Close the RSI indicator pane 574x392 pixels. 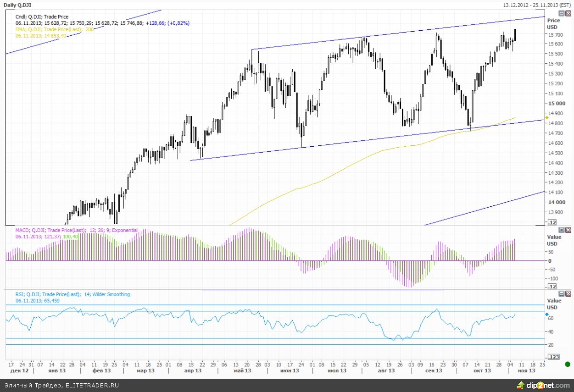tap(568, 293)
